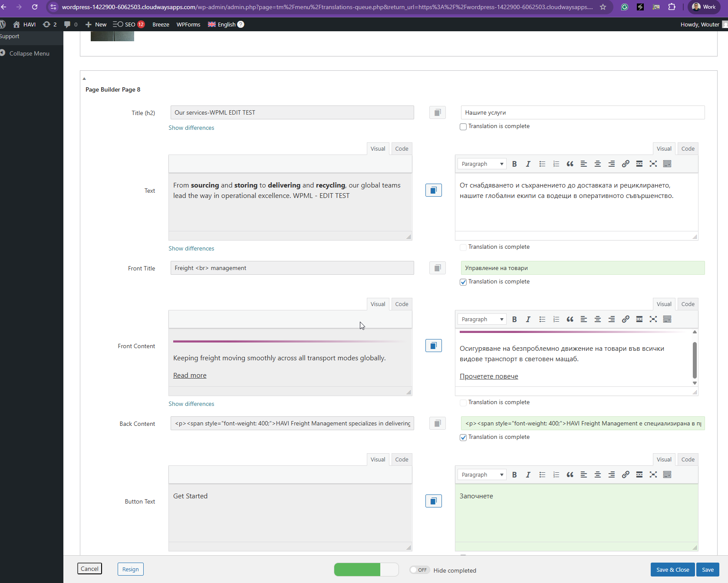
Task: Apply blockquote in Text translation editor
Action: pyautogui.click(x=570, y=164)
